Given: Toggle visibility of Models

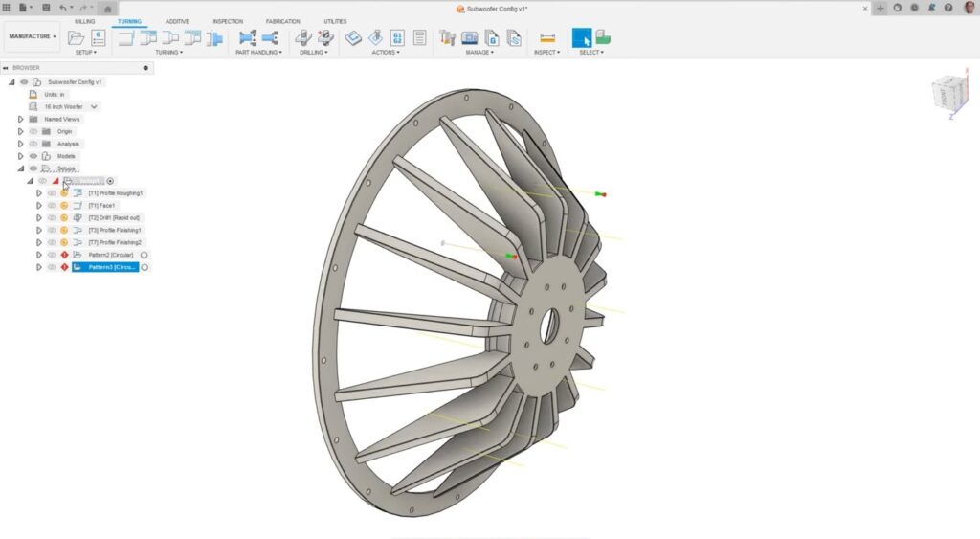Looking at the screenshot, I should pyautogui.click(x=33, y=156).
